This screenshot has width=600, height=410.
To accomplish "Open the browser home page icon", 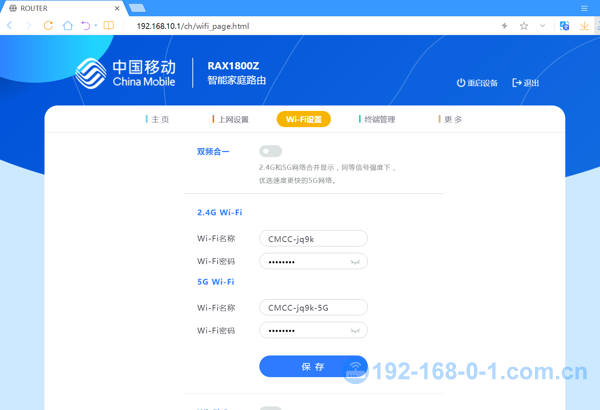I will 68,26.
